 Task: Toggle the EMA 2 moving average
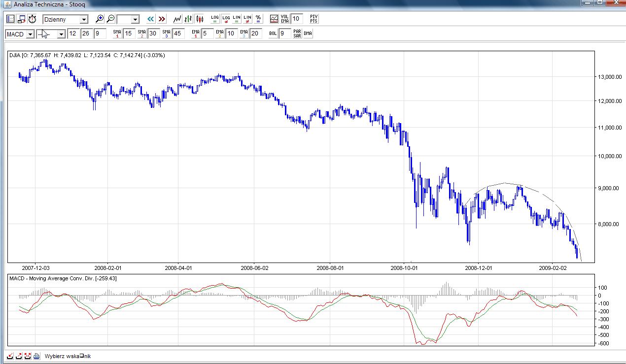click(219, 33)
